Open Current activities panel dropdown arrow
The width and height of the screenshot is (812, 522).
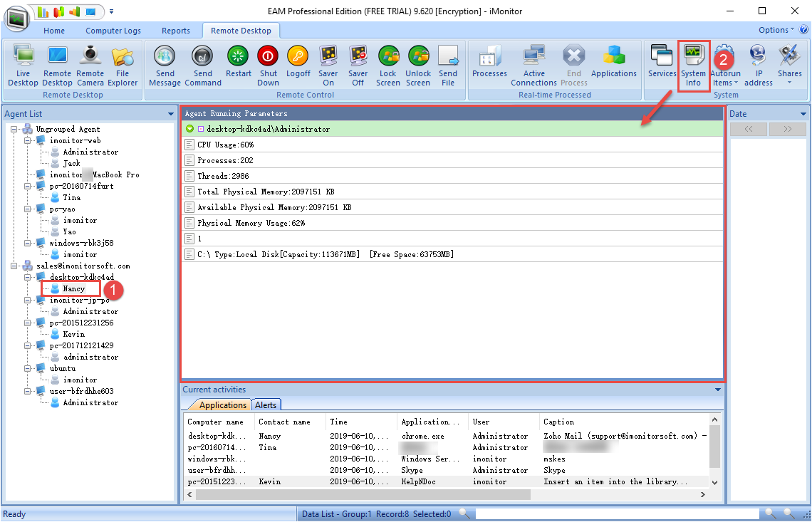coord(718,390)
